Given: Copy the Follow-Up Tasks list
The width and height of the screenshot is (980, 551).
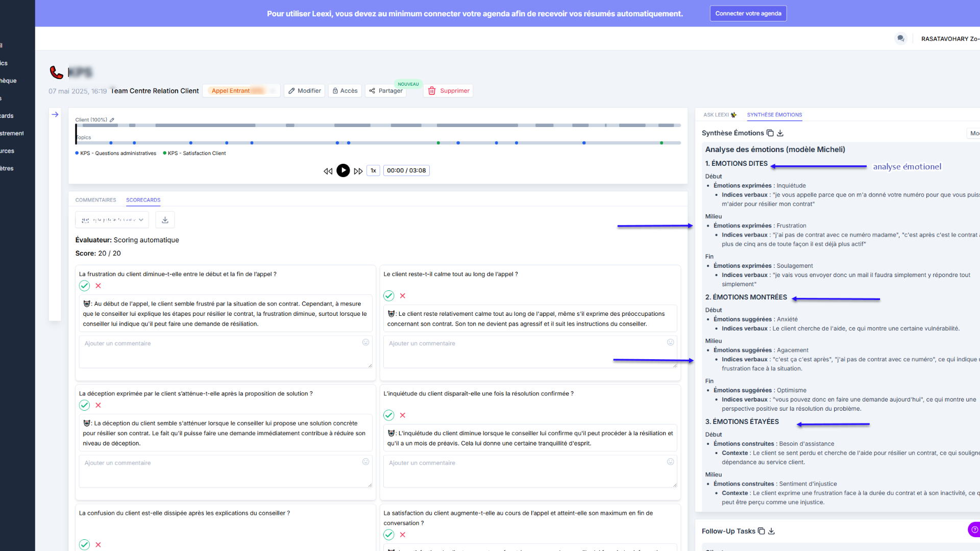Looking at the screenshot, I should click(761, 531).
